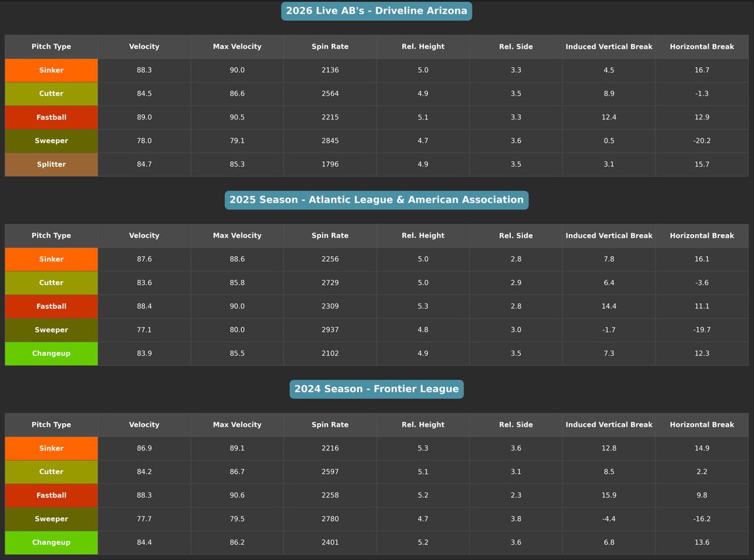754x560 pixels.
Task: Select the Splitter velocity 84.7
Action: tap(145, 164)
